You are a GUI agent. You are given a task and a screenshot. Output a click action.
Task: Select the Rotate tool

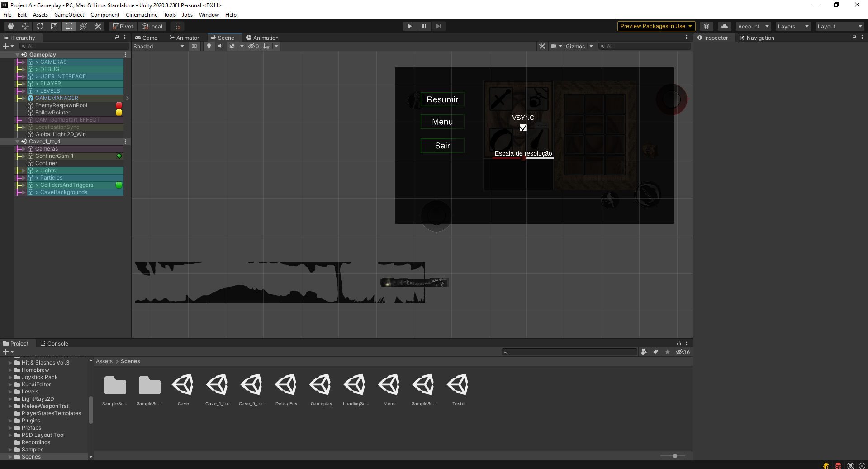[40, 26]
